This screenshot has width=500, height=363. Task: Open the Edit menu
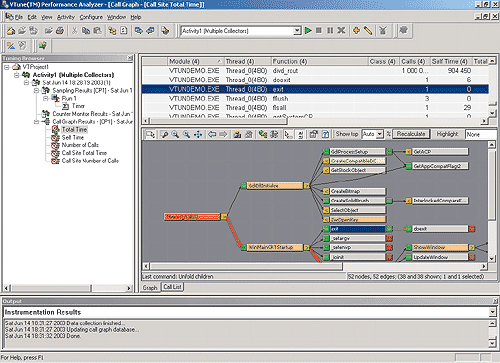tap(32, 17)
